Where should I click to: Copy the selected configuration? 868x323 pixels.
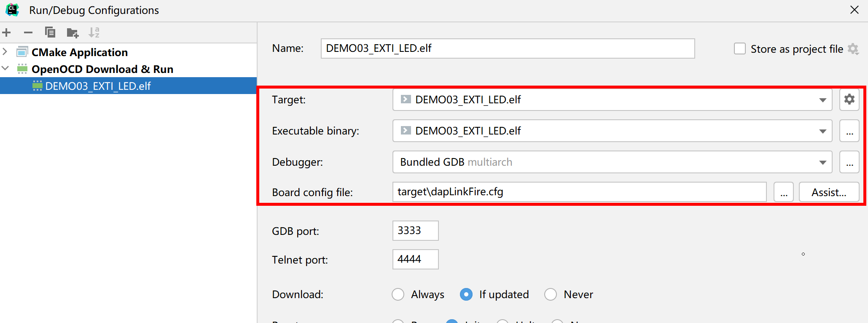(50, 32)
